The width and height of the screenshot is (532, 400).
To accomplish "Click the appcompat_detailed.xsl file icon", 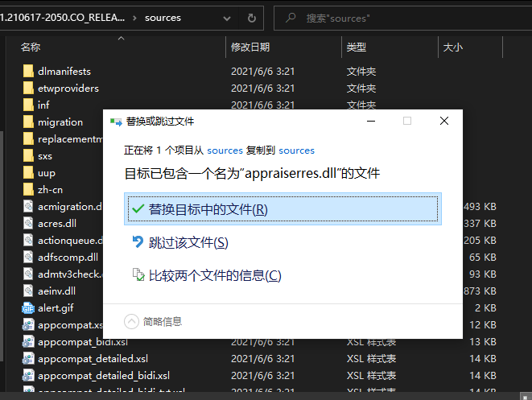I will 28,359.
